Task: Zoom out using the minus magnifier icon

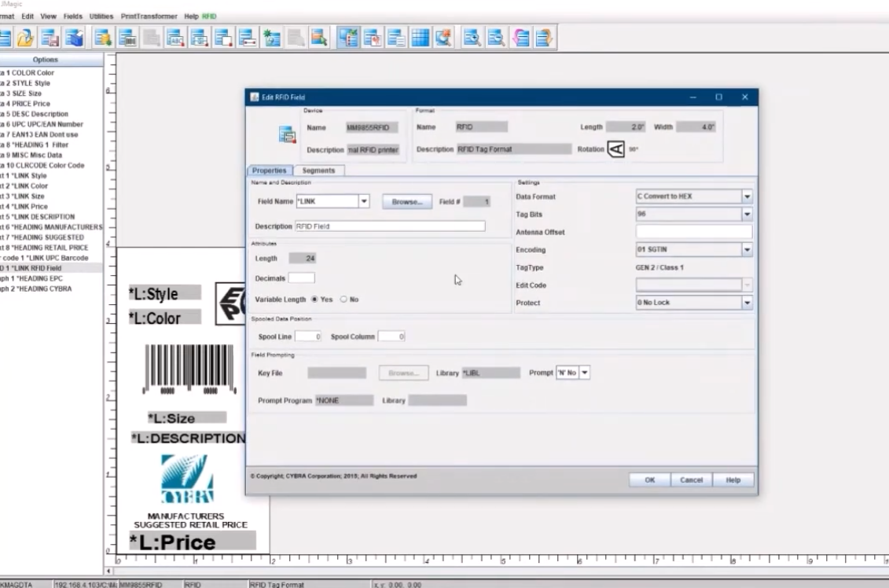Action: [496, 38]
